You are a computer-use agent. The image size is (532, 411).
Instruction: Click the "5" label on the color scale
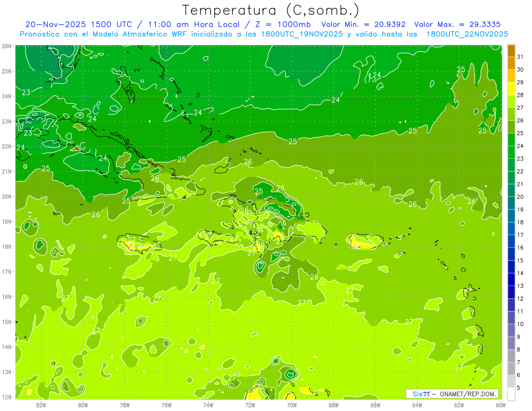coord(519,387)
